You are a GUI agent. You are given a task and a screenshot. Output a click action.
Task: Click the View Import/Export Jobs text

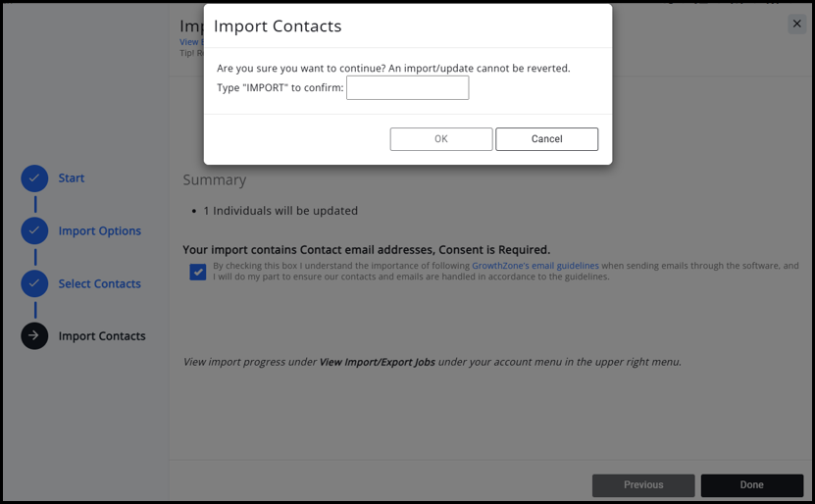click(378, 362)
